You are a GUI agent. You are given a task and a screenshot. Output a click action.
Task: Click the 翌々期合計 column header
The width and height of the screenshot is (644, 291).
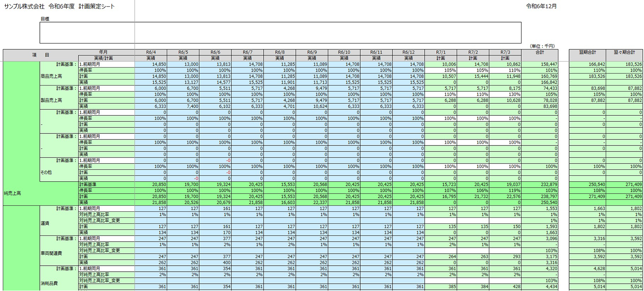(624, 52)
